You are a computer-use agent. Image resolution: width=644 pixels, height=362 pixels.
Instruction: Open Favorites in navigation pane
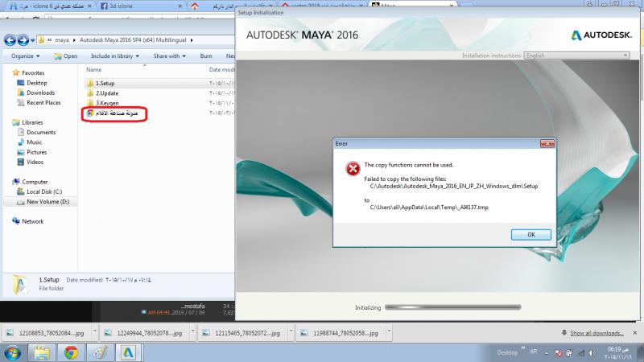click(x=33, y=72)
